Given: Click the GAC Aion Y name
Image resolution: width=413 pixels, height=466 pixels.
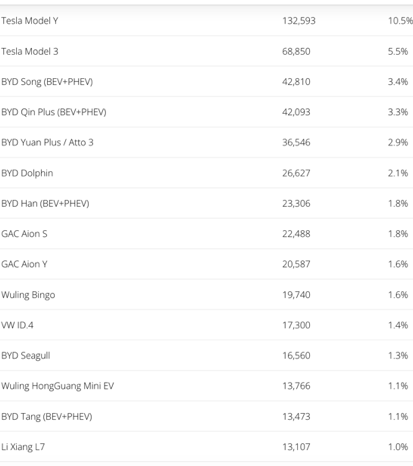Looking at the screenshot, I should coord(24,264).
